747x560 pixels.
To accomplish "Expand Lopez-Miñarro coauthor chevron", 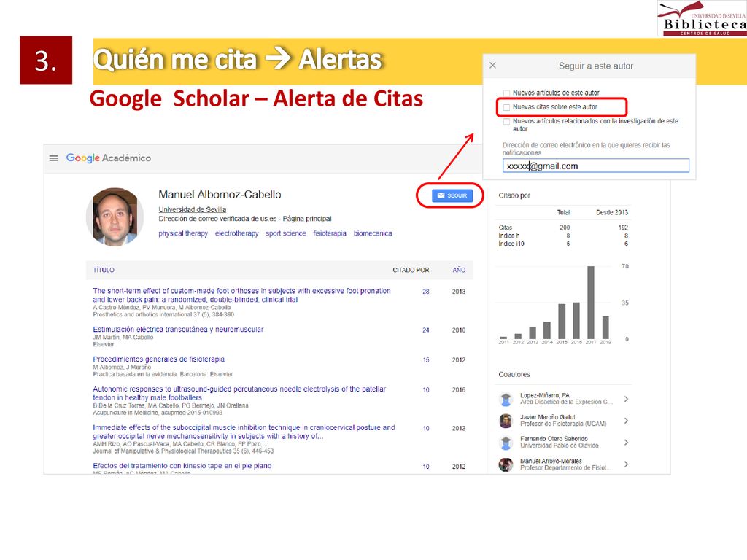I will 627,399.
